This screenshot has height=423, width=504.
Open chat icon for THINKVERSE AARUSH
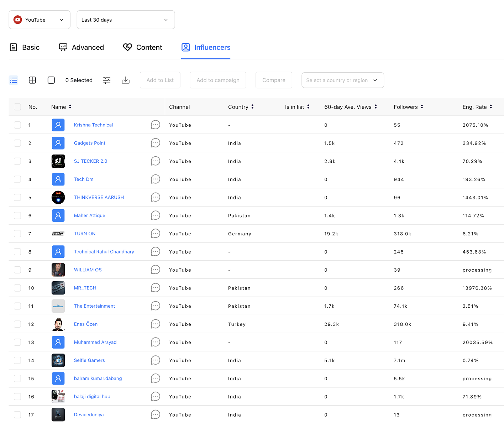click(156, 197)
